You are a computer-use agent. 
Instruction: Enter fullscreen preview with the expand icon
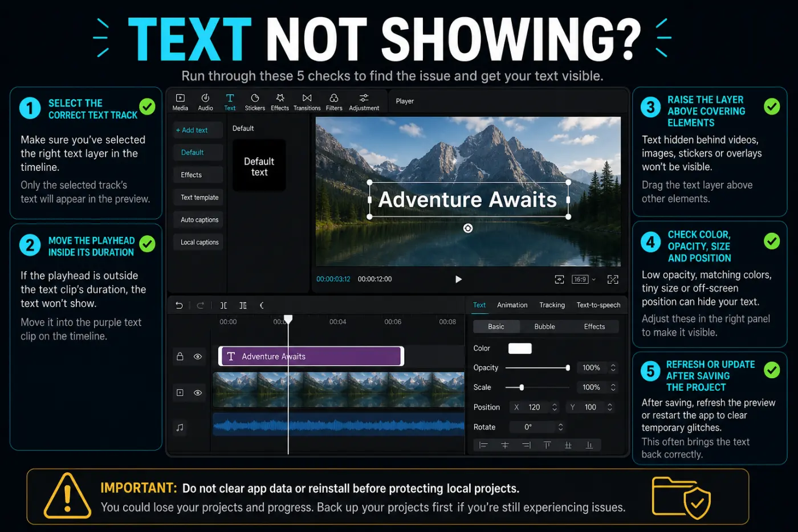613,279
